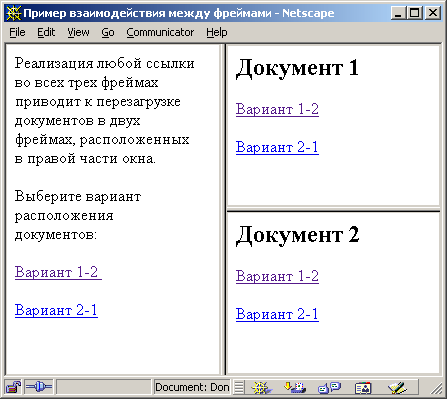
Task: Click Вариант 1-2 link under Документ 1
Action: point(277,109)
